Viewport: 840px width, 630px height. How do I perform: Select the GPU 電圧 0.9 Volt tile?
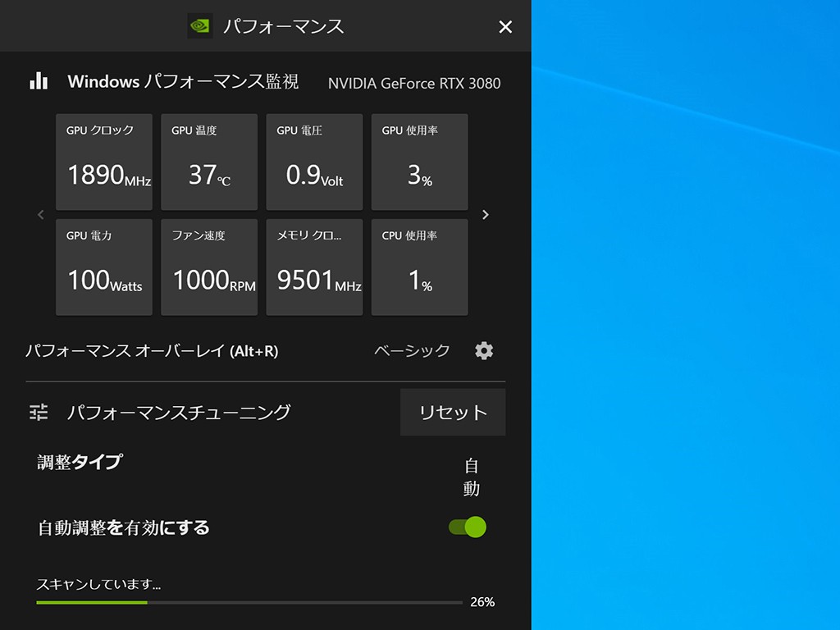(314, 162)
